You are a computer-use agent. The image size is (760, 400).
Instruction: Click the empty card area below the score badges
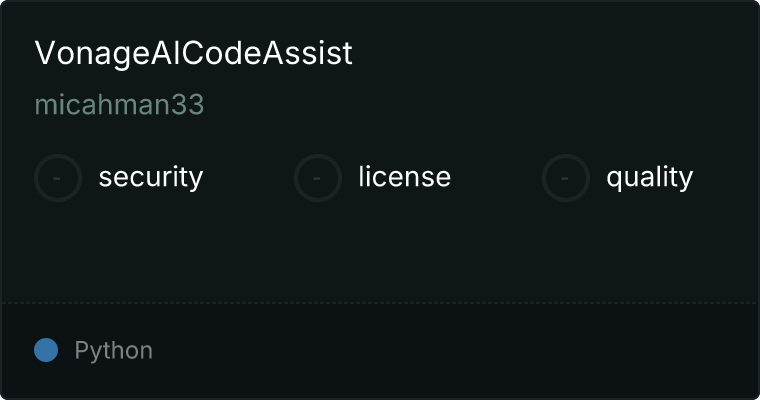(x=380, y=252)
